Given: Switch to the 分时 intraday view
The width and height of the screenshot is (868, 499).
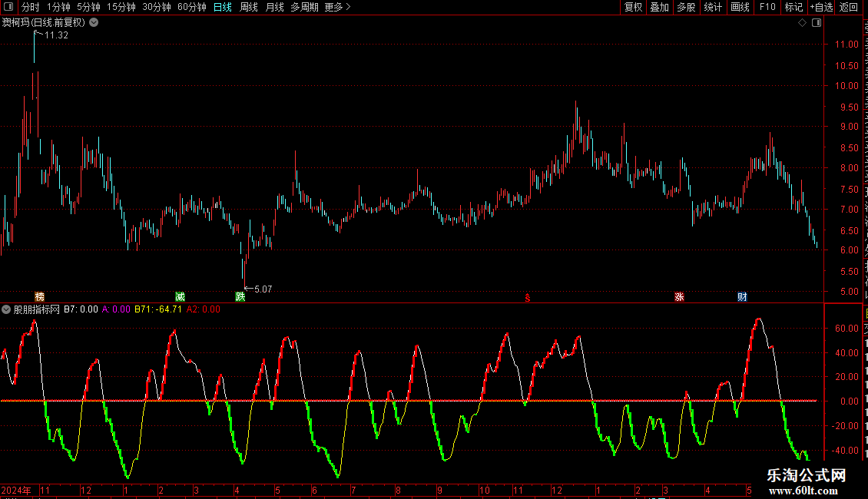Looking at the screenshot, I should (x=31, y=7).
